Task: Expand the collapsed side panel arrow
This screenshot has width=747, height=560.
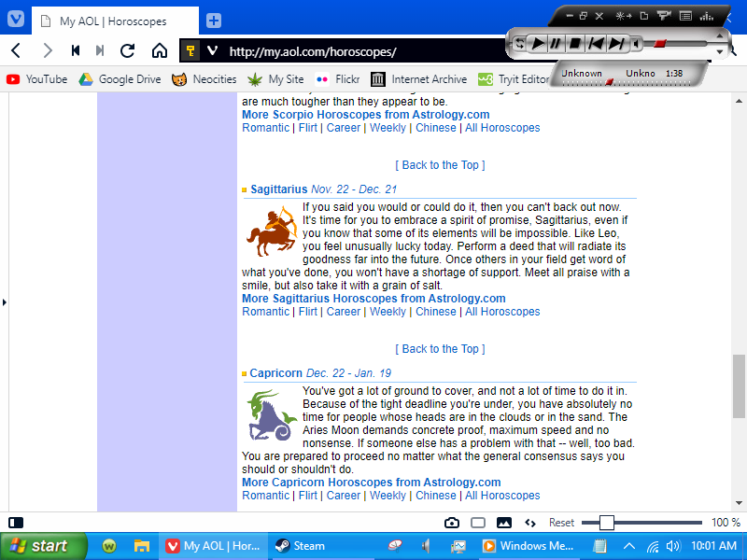Action: [x=4, y=302]
